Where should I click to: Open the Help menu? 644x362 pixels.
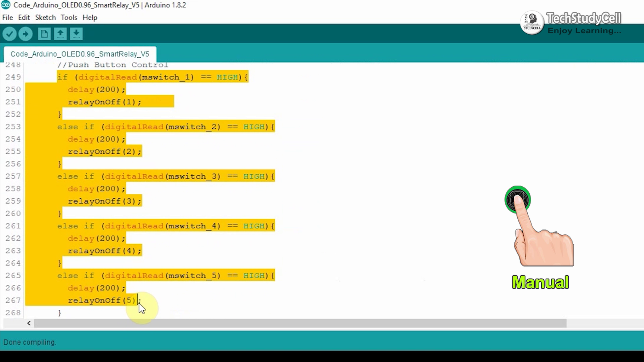click(89, 17)
